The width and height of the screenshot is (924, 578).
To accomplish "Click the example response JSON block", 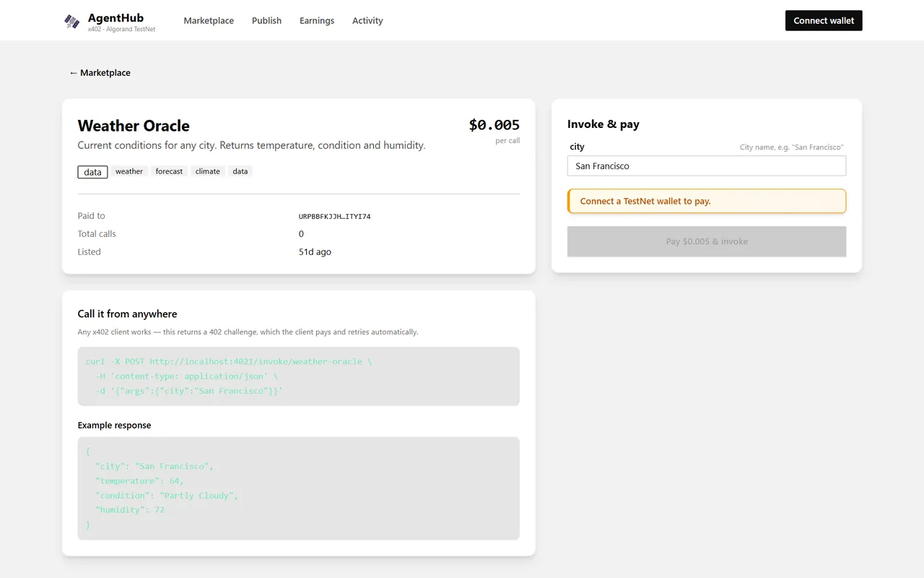I will [299, 488].
